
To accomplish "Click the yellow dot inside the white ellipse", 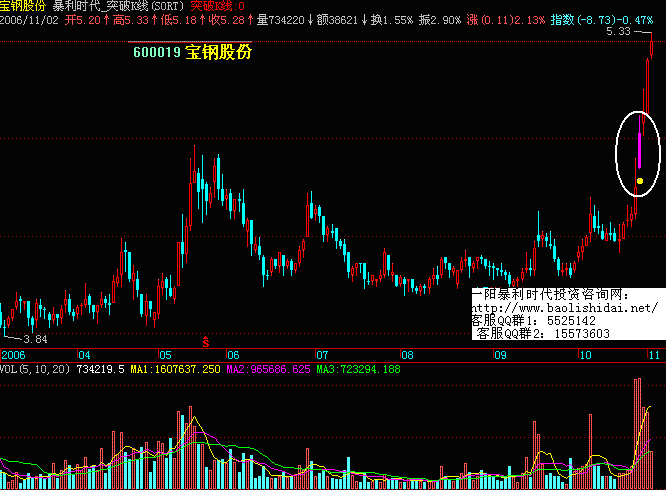I will click(639, 181).
